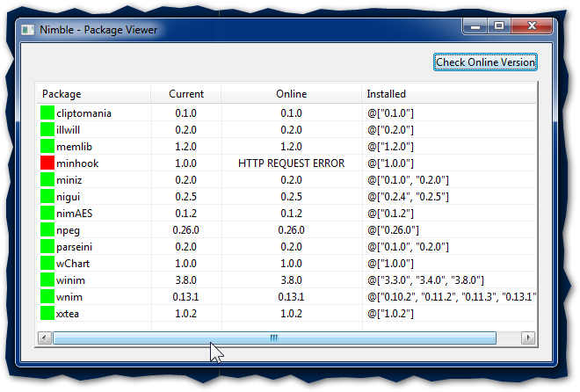Click the wnim package name
580x392 pixels.
[x=69, y=297]
